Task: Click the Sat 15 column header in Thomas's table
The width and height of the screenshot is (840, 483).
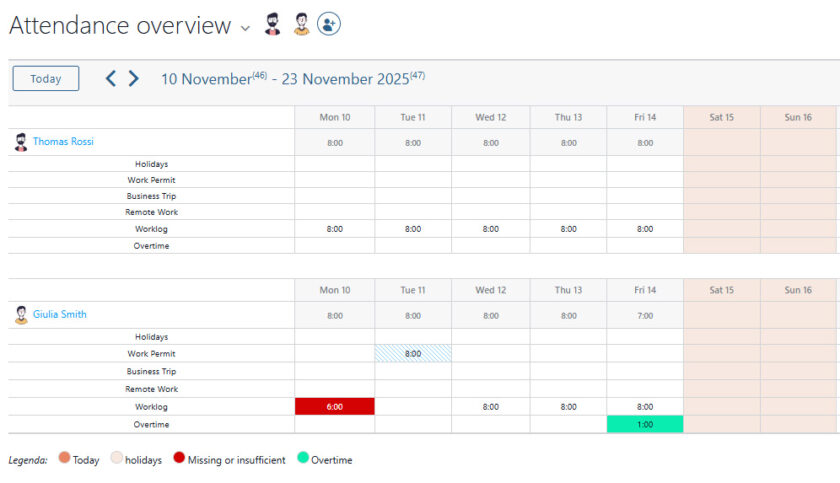Action: click(722, 117)
